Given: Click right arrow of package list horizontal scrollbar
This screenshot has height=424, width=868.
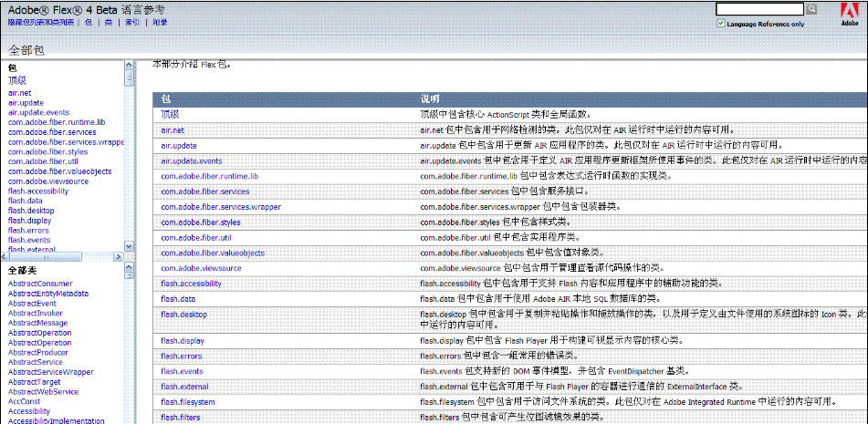Looking at the screenshot, I should click(x=118, y=257).
